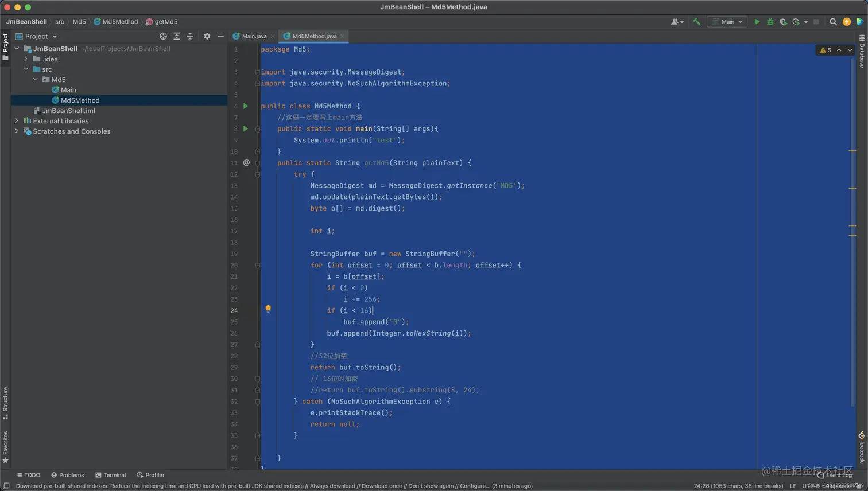This screenshot has height=491, width=868.
Task: Fold the getMd5 method at line 11
Action: [x=257, y=163]
